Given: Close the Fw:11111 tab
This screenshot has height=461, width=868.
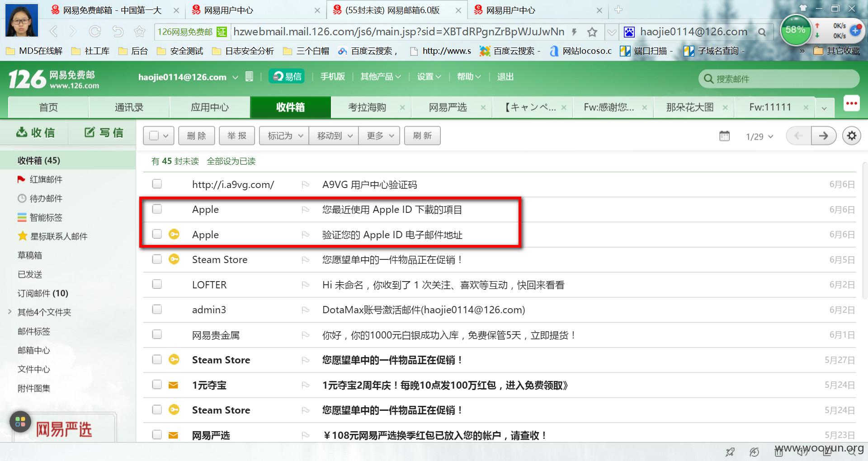Looking at the screenshot, I should pyautogui.click(x=806, y=108).
